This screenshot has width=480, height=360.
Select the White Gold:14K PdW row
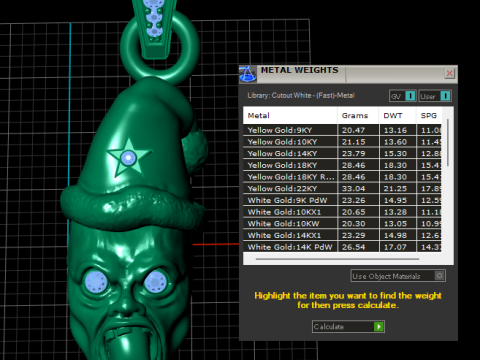click(x=342, y=247)
